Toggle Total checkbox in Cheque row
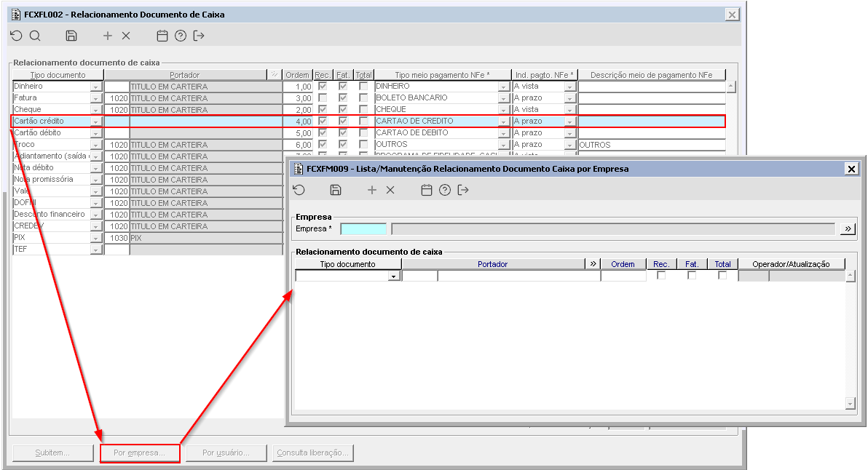 tap(363, 109)
